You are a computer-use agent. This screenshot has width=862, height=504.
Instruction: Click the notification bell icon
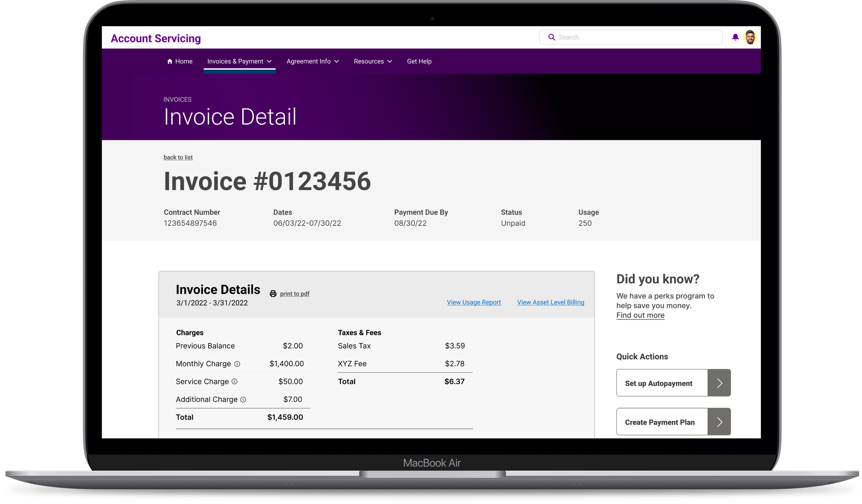coord(735,37)
